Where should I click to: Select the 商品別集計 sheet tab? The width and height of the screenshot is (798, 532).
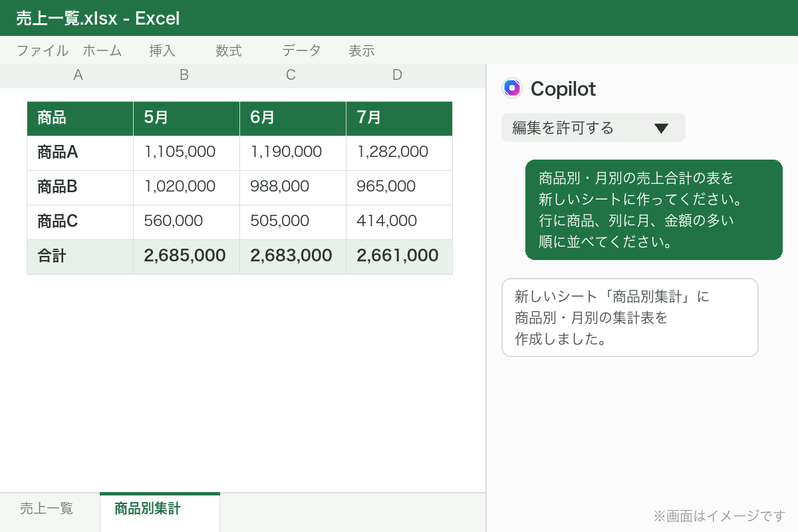coord(160,512)
